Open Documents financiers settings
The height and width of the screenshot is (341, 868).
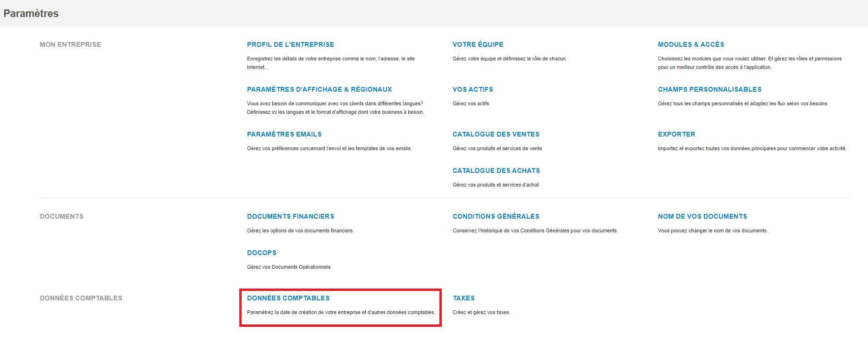290,216
